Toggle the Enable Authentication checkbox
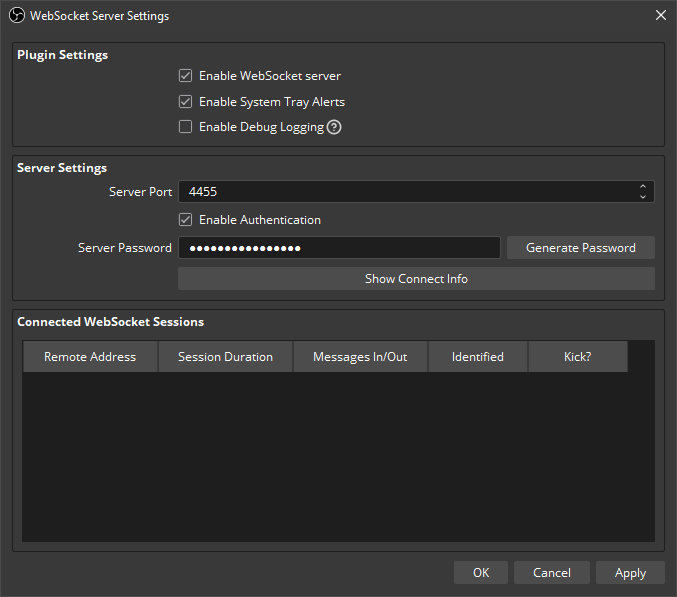Image resolution: width=677 pixels, height=597 pixels. click(186, 220)
